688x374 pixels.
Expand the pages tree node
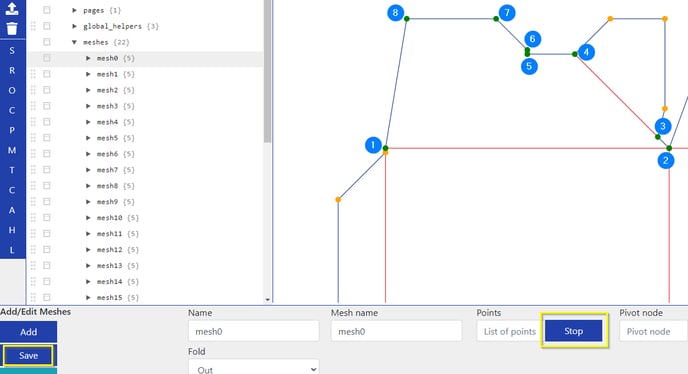pyautogui.click(x=74, y=10)
